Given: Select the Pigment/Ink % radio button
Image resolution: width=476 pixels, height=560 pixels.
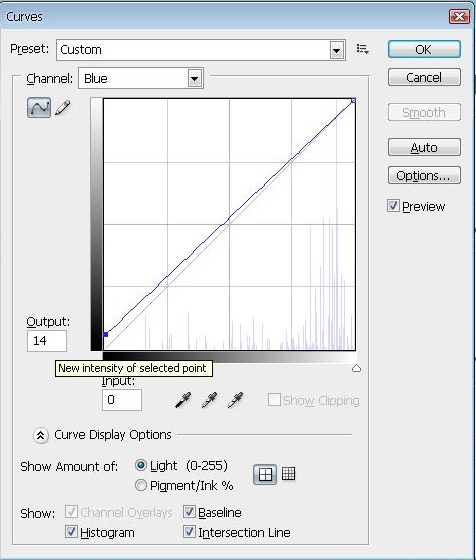Looking at the screenshot, I should tap(141, 485).
